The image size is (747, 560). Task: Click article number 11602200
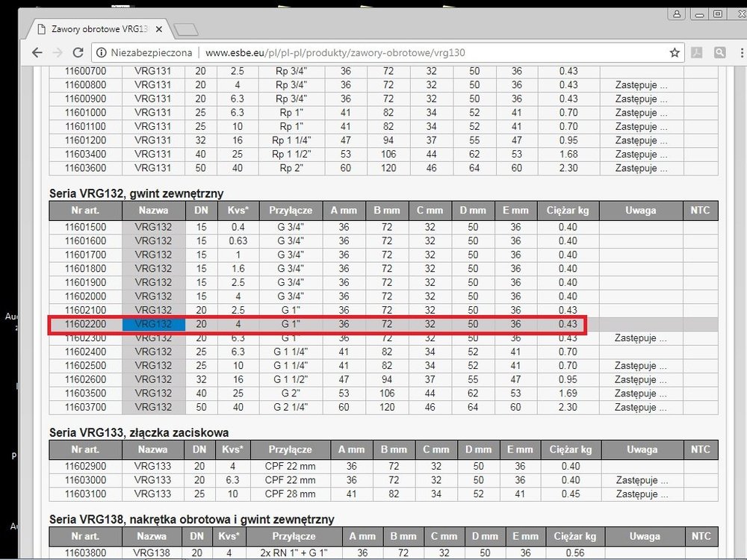click(x=85, y=324)
